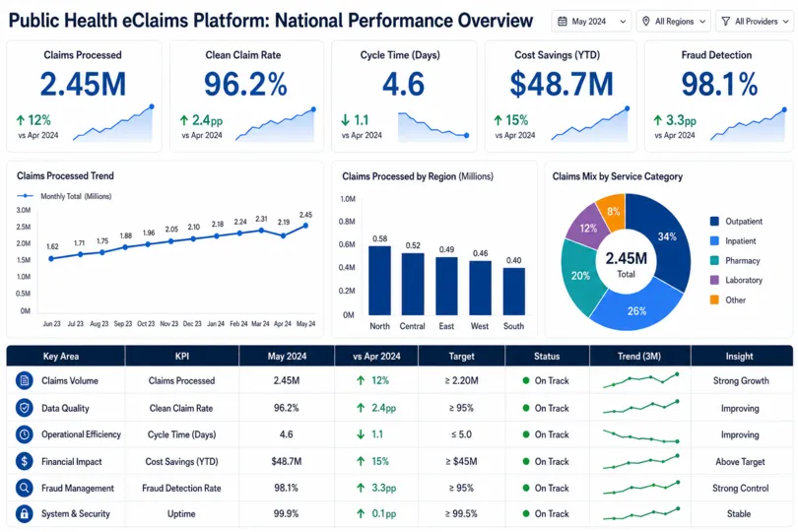Click the green down arrow in Operational Efficiency row

pyautogui.click(x=361, y=434)
